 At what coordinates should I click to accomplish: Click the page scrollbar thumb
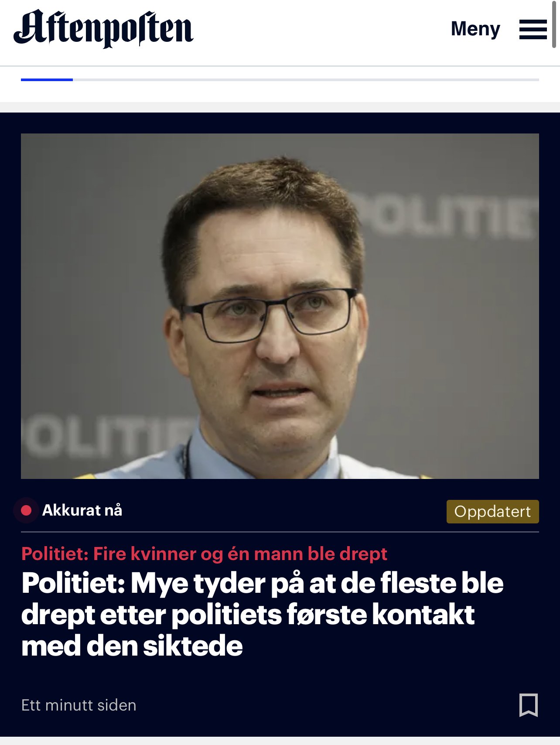554,24
